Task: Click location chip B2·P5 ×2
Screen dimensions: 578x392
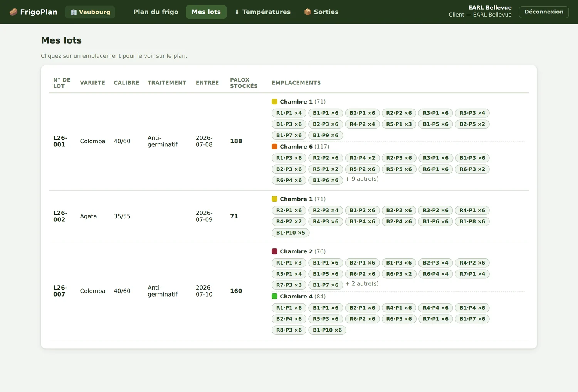Action: point(472,124)
